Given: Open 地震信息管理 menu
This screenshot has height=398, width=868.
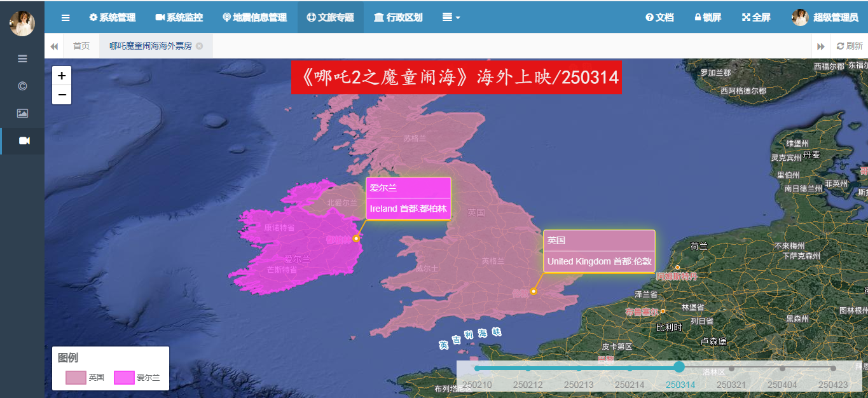Looking at the screenshot, I should pos(255,18).
